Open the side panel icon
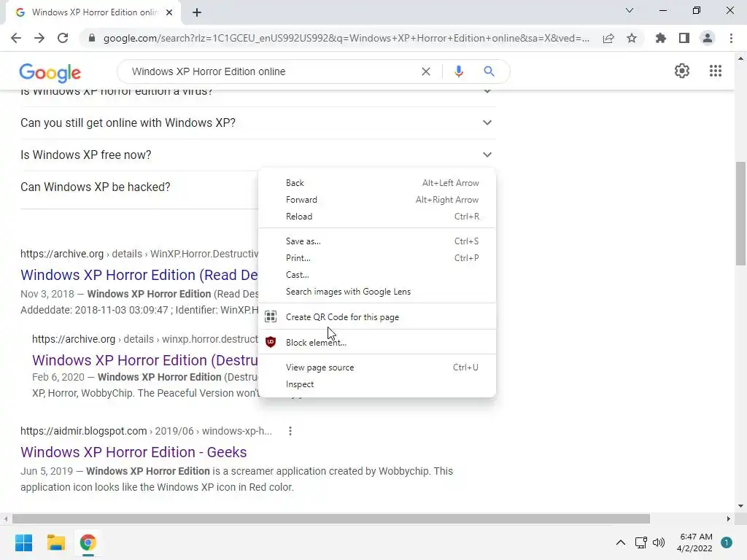 (x=684, y=38)
